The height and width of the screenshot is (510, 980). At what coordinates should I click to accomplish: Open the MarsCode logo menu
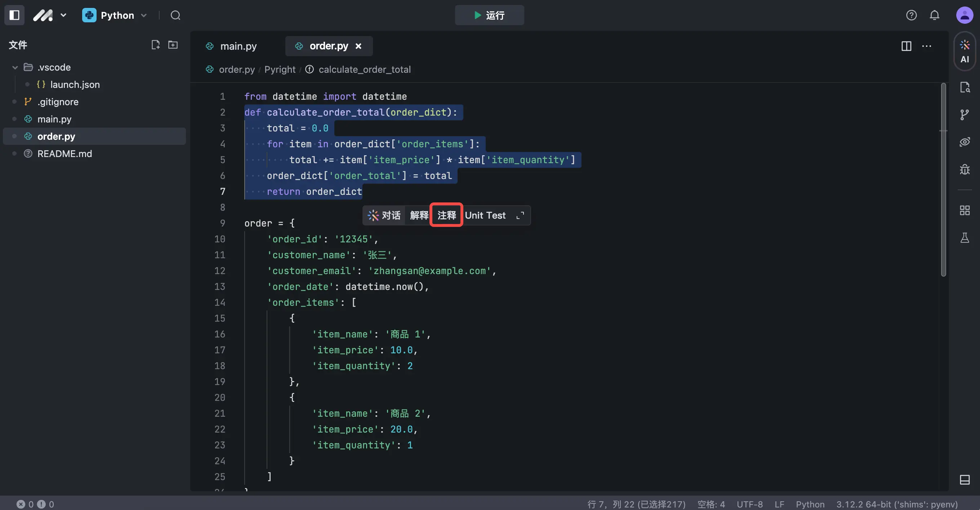point(49,15)
